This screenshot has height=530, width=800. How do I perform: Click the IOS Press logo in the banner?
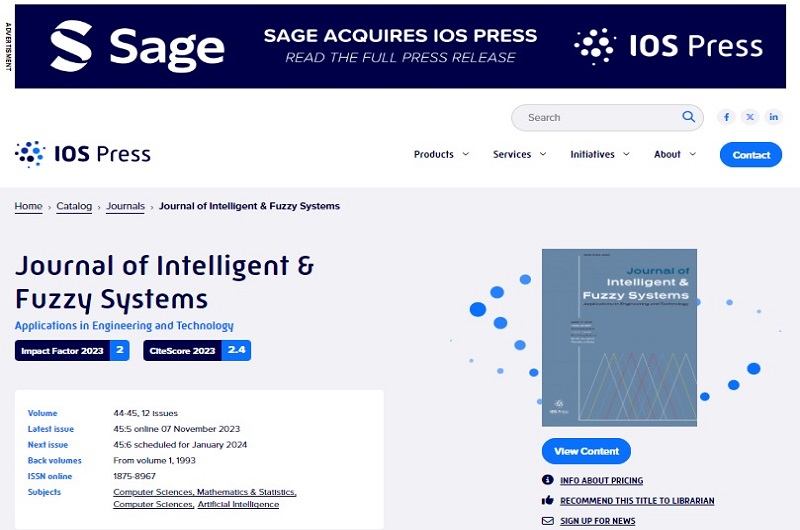(x=668, y=46)
